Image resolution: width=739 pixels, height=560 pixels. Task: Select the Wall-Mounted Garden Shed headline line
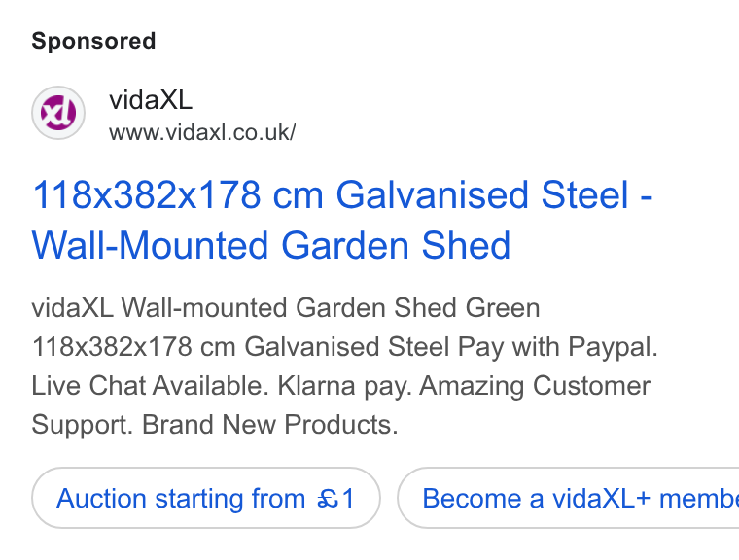pos(271,246)
